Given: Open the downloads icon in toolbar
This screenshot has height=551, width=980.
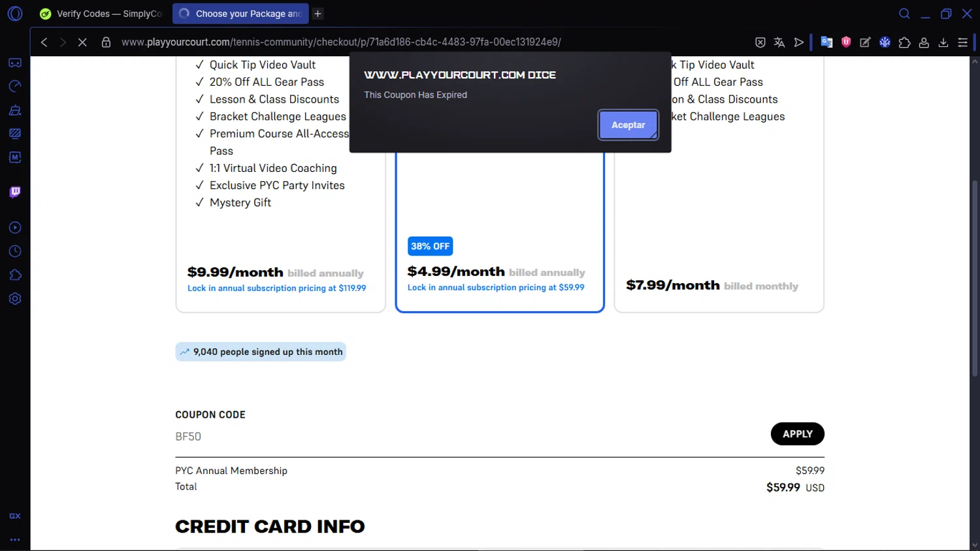Looking at the screenshot, I should pos(943,42).
